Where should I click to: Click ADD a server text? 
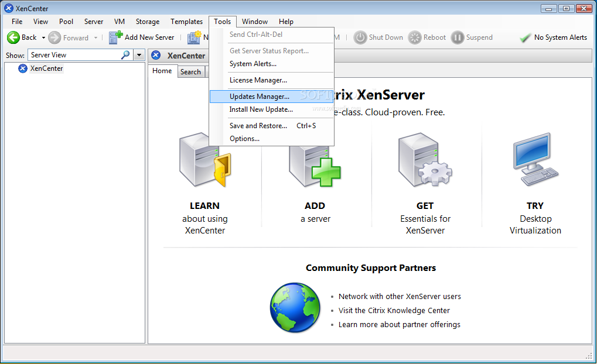click(x=315, y=212)
